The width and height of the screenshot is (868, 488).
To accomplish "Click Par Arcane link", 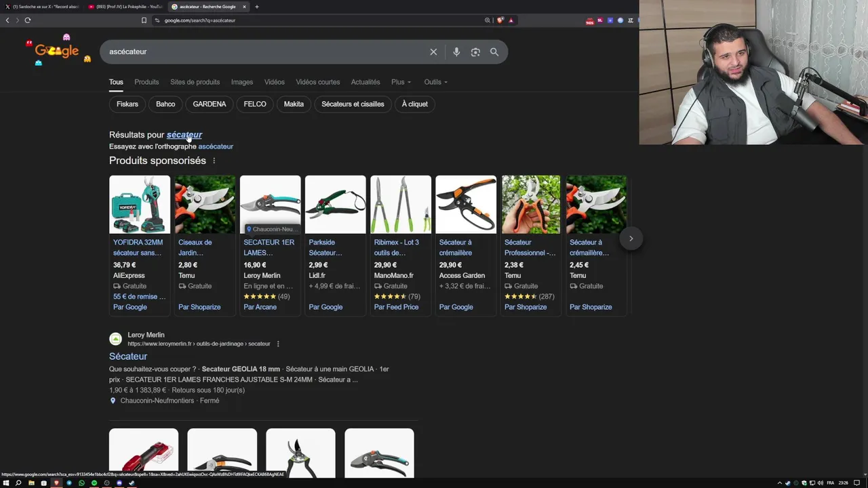I will 260,307.
